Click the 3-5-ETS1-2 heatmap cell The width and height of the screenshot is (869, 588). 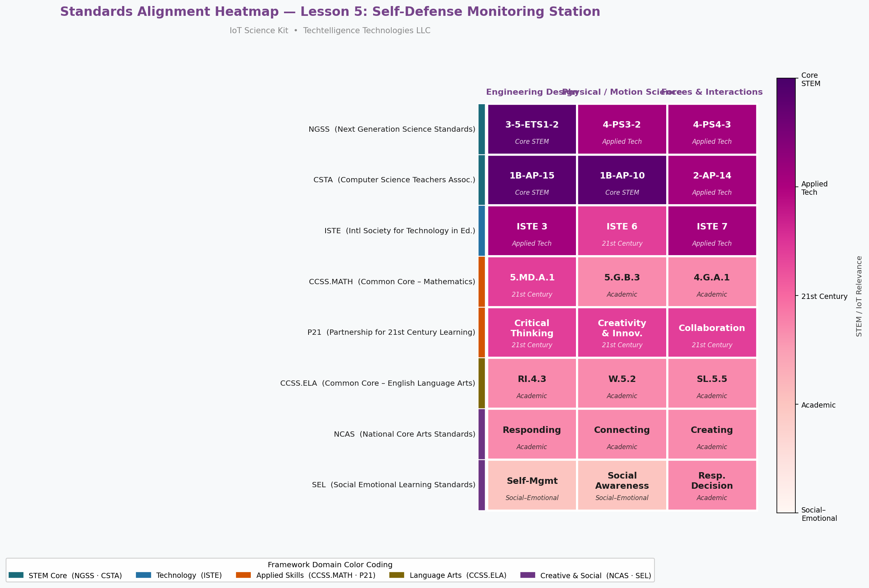tap(532, 129)
